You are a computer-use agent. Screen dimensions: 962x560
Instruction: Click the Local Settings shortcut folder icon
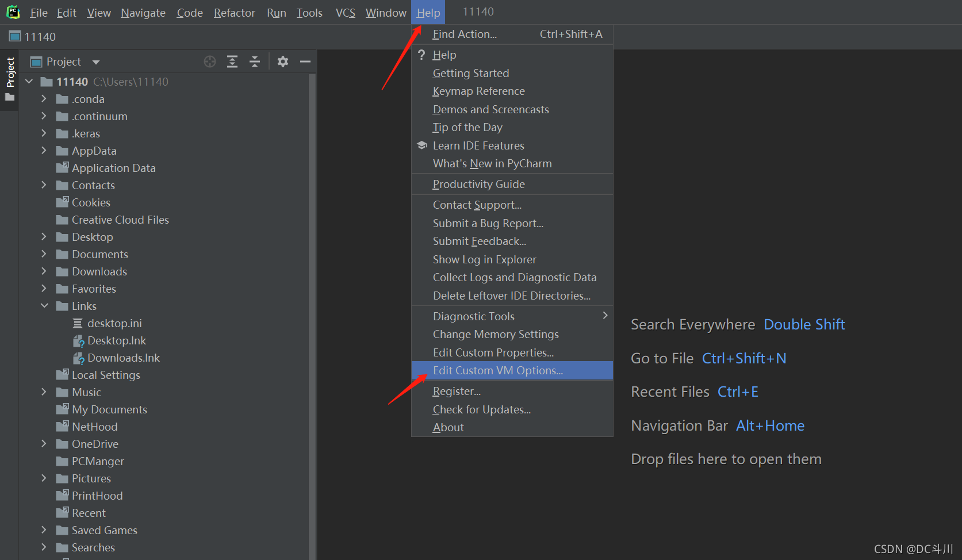(x=62, y=375)
